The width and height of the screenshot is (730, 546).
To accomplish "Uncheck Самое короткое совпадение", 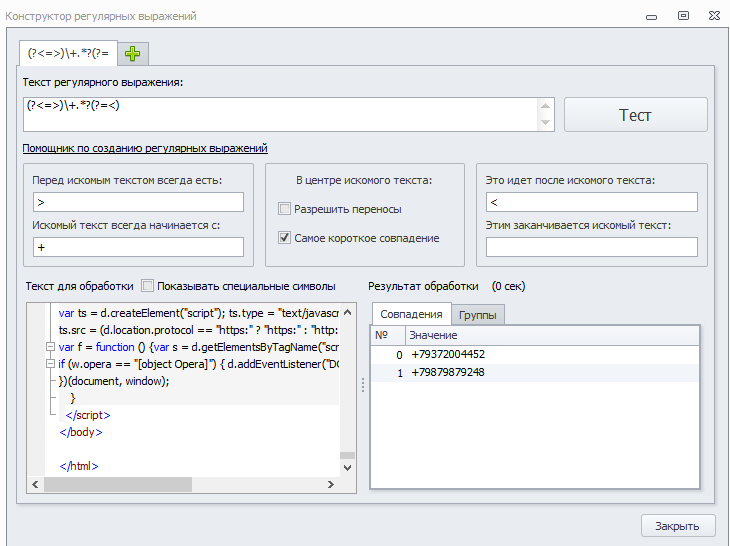I will click(284, 238).
